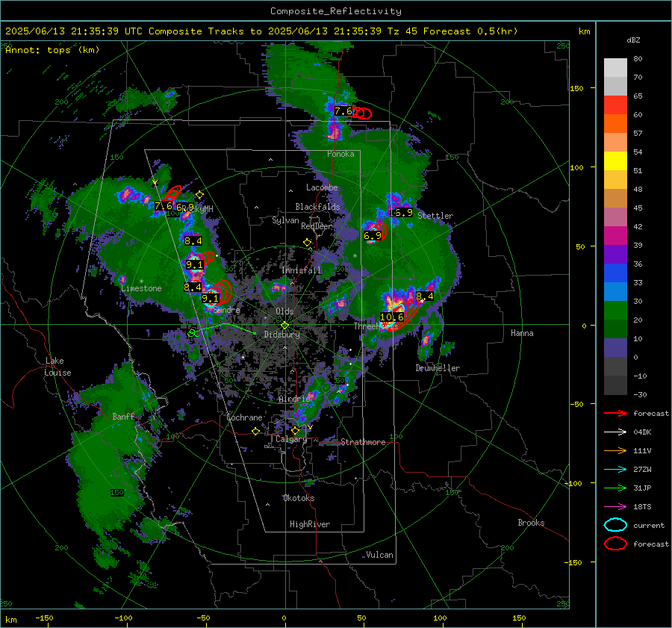Click the 8.4 storm label near ThreeHills cell
This screenshot has width=672, height=628.
coord(425,296)
